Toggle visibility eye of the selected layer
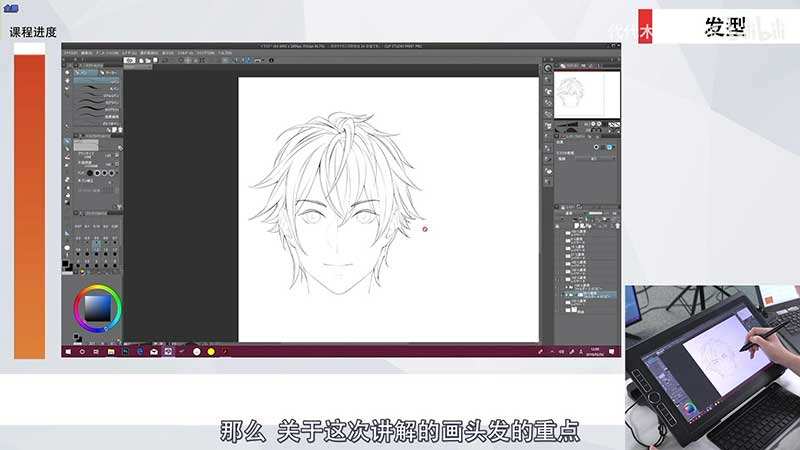Image resolution: width=800 pixels, height=450 pixels. 561,296
